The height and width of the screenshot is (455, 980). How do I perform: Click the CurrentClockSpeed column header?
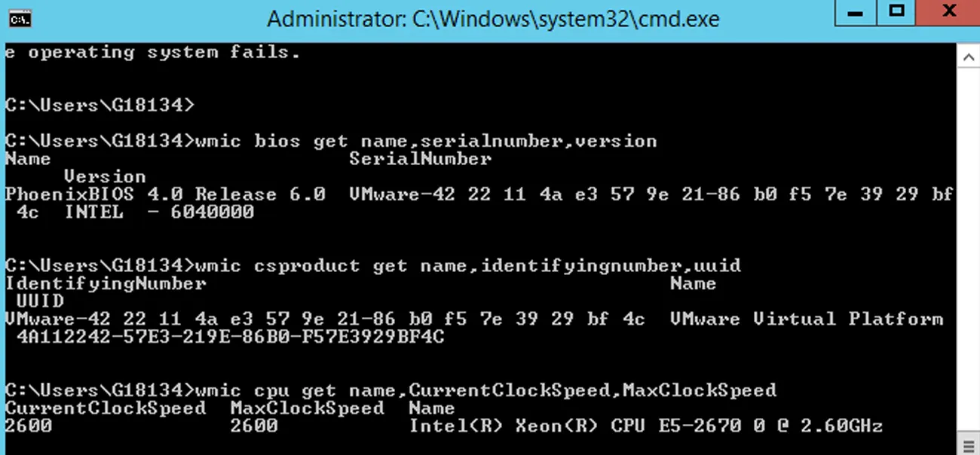[x=106, y=408]
